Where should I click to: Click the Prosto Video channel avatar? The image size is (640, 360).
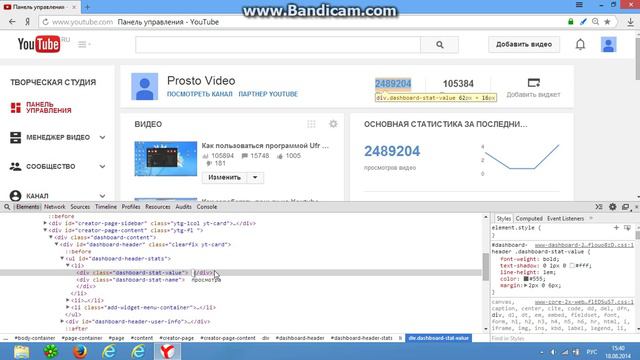144,87
